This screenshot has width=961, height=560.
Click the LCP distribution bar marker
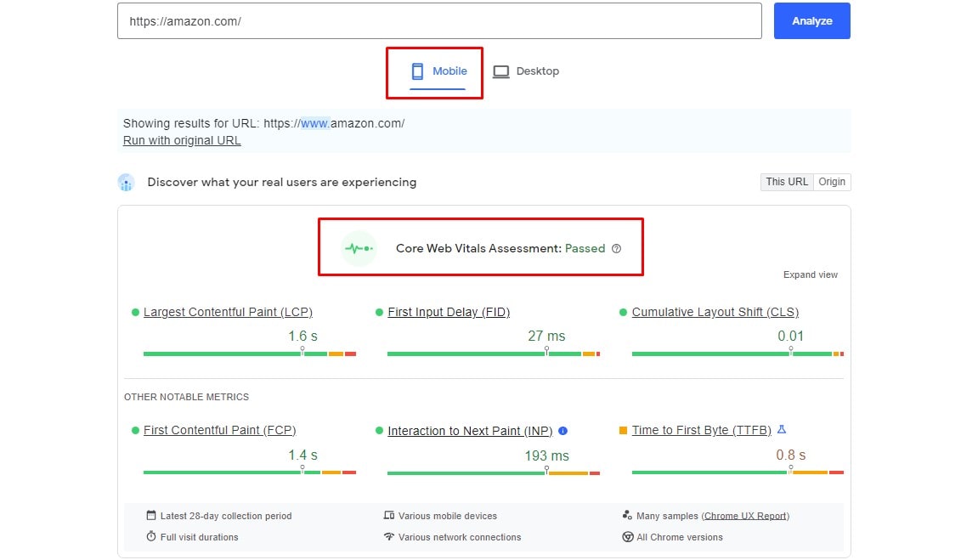pos(302,351)
